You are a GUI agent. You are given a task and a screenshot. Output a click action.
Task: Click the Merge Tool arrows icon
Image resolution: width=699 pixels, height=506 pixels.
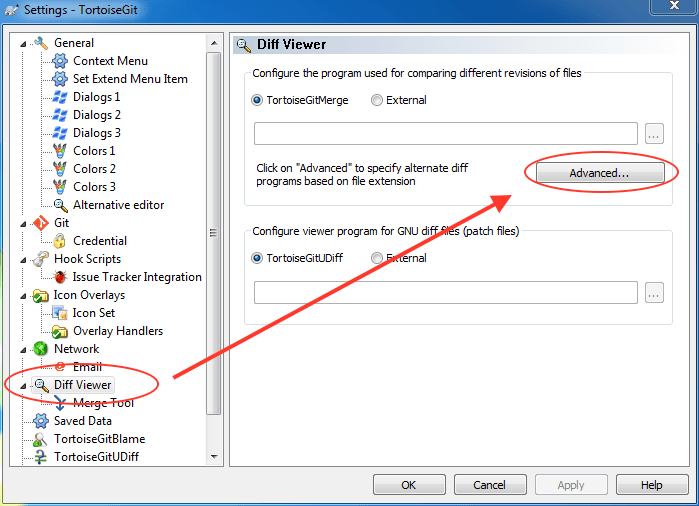coord(60,403)
